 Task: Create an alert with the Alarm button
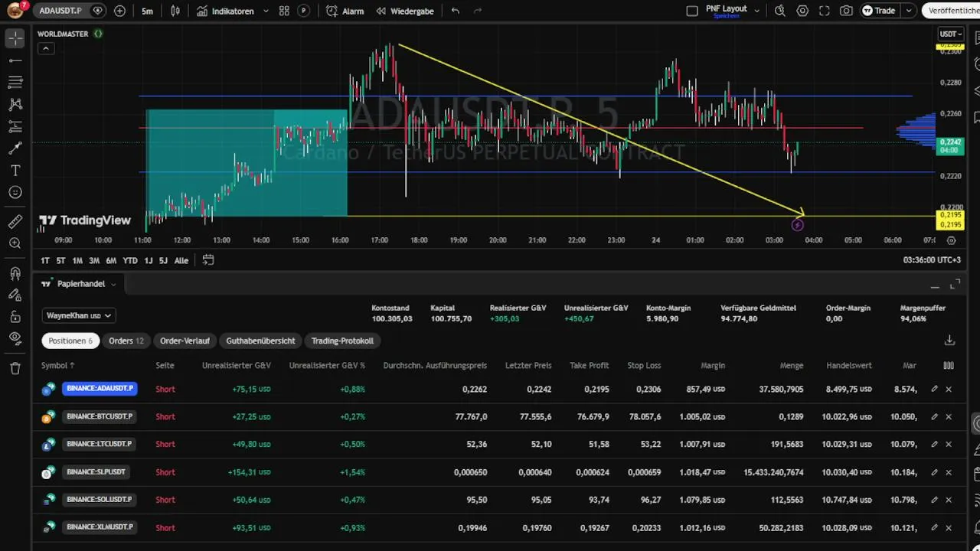coord(345,11)
